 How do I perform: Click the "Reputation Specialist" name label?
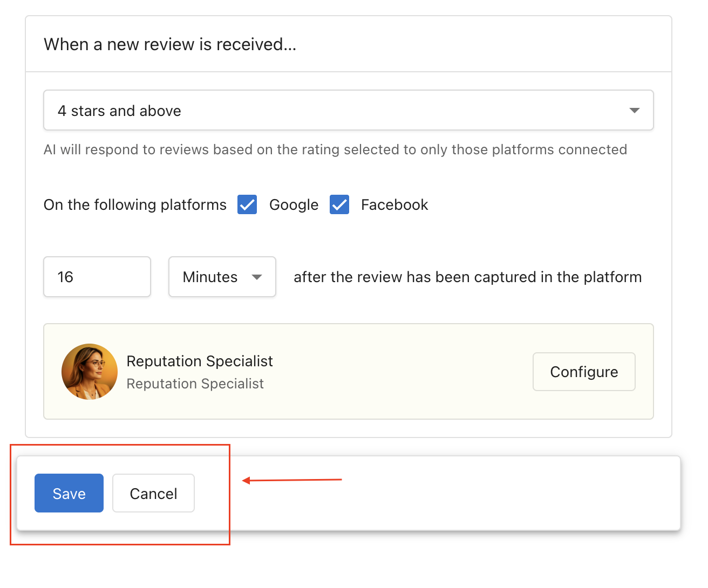200,361
